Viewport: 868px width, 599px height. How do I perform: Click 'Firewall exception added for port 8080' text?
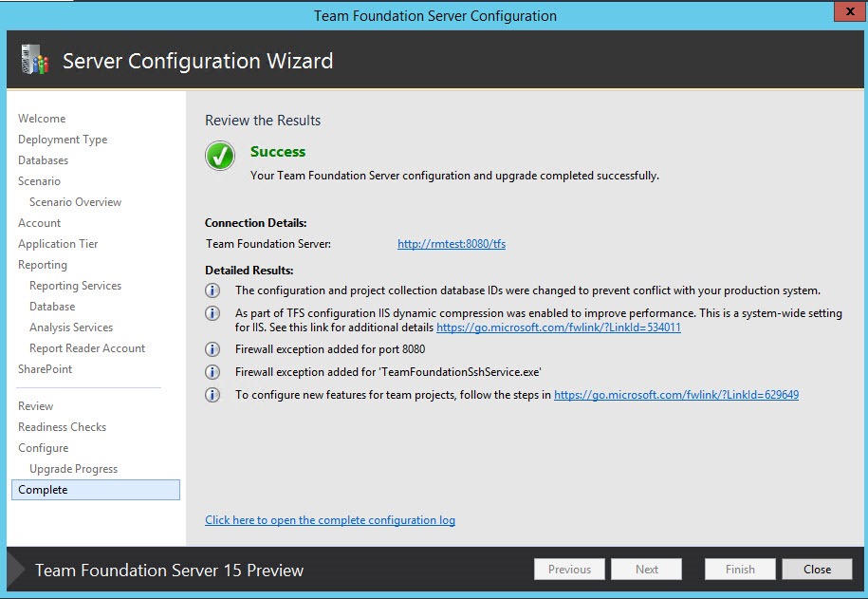(330, 349)
